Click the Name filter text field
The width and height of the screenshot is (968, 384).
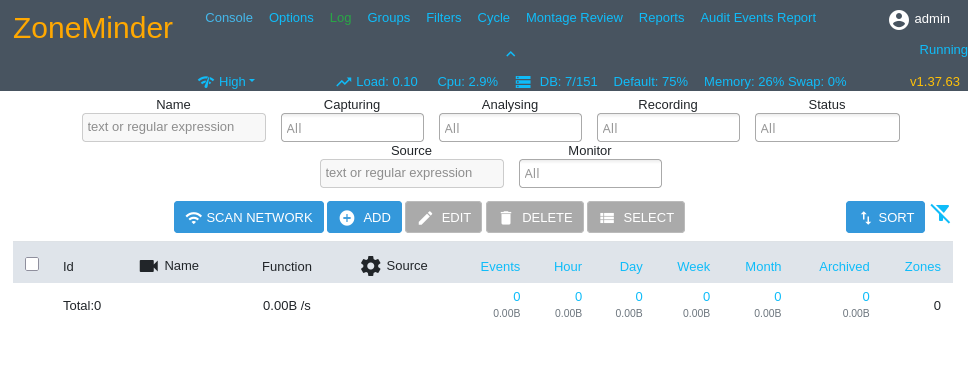click(174, 127)
